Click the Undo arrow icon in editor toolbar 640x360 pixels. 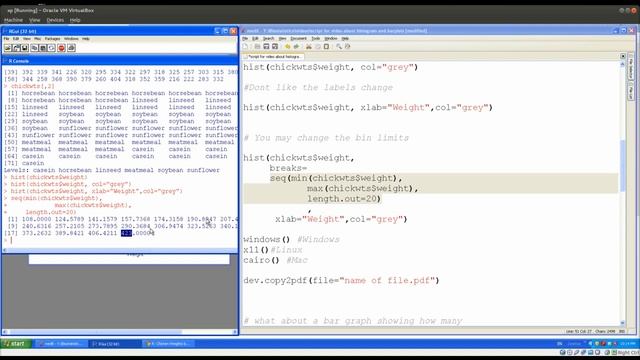point(287,47)
